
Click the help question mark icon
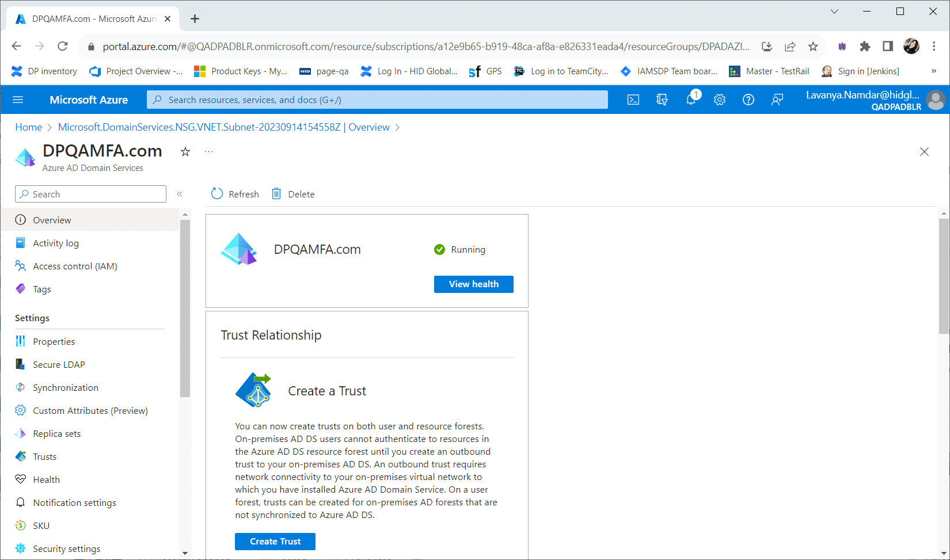(748, 100)
